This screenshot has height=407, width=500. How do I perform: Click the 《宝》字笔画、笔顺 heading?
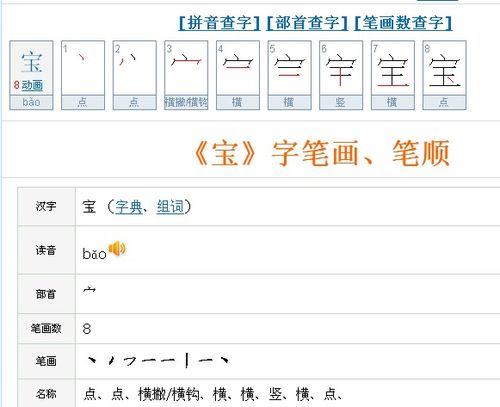pyautogui.click(x=321, y=153)
